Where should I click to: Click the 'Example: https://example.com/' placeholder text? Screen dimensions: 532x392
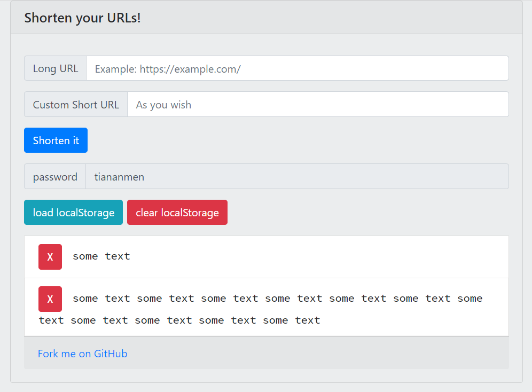168,69
